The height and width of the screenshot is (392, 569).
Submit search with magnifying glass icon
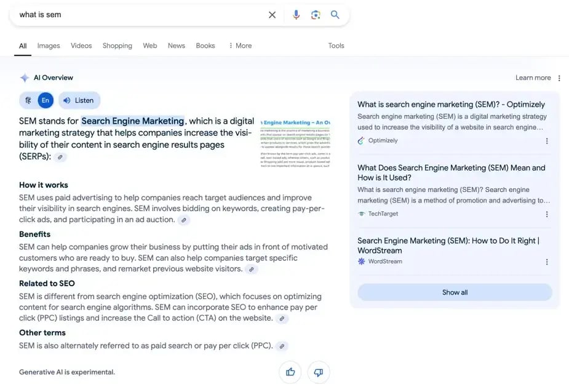[335, 15]
